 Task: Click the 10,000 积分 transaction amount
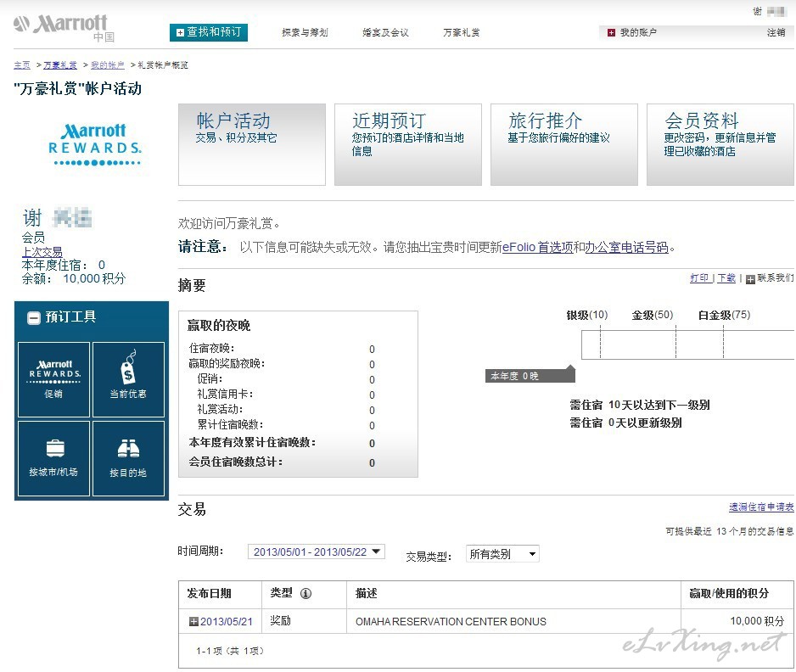757,621
